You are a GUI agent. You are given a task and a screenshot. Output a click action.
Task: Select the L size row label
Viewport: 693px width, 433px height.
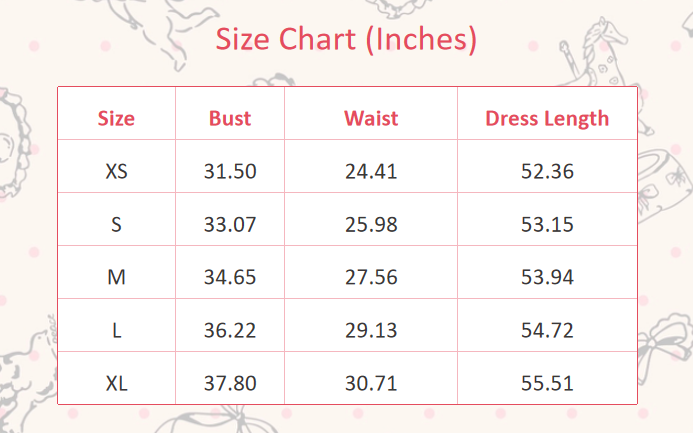[x=116, y=330]
